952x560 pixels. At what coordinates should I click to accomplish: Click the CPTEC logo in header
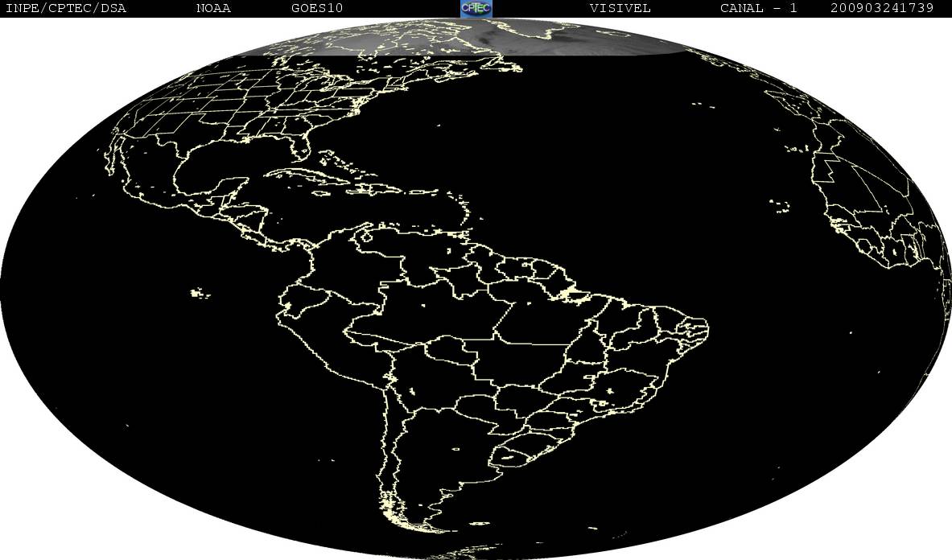[x=476, y=8]
